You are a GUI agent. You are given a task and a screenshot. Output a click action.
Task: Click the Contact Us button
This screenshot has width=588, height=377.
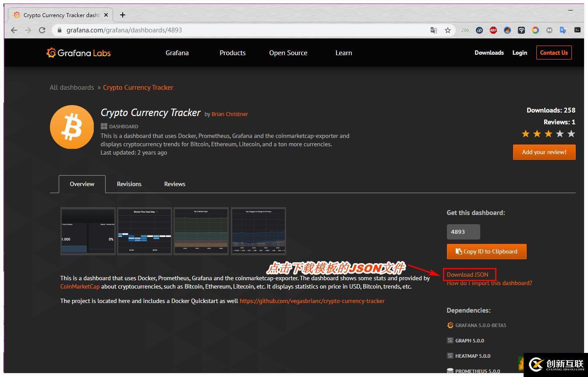click(554, 53)
